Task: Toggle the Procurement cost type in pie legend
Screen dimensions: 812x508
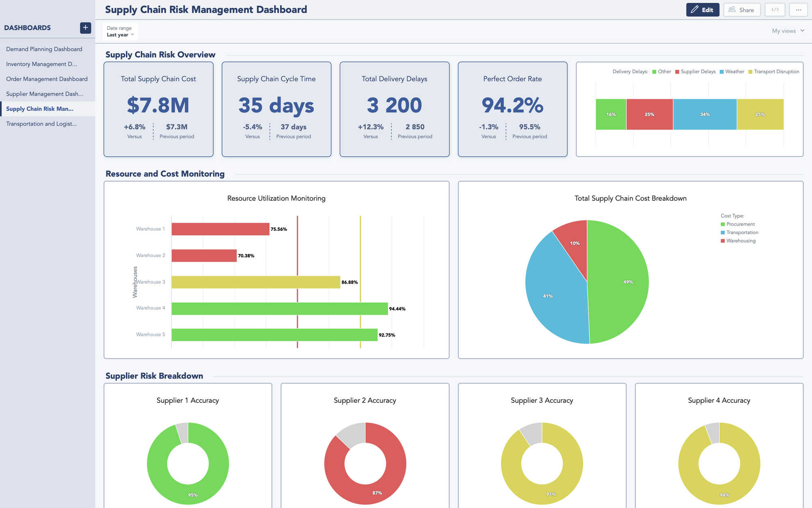Action: pyautogui.click(x=723, y=224)
